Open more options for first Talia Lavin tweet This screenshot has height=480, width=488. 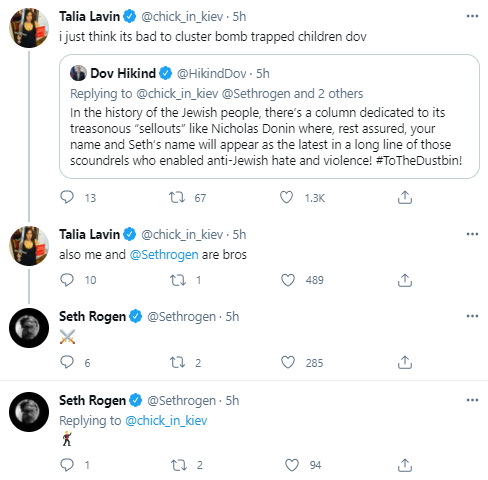tap(472, 16)
